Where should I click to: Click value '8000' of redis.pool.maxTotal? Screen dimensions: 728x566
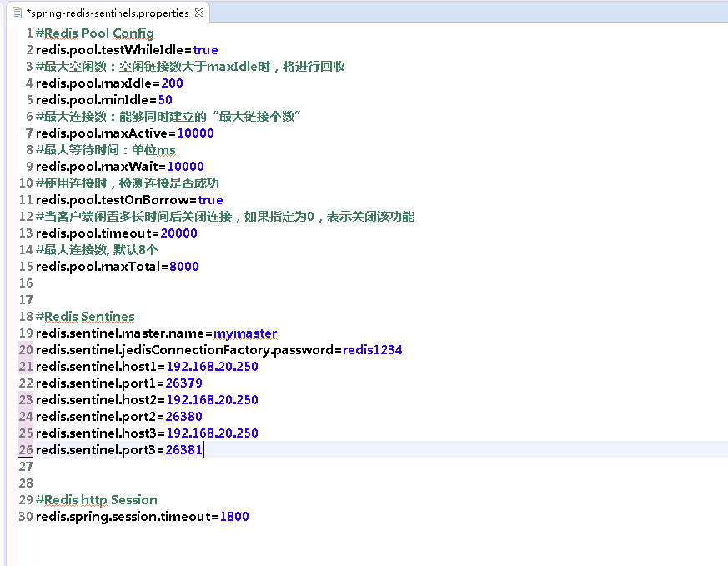(x=183, y=267)
